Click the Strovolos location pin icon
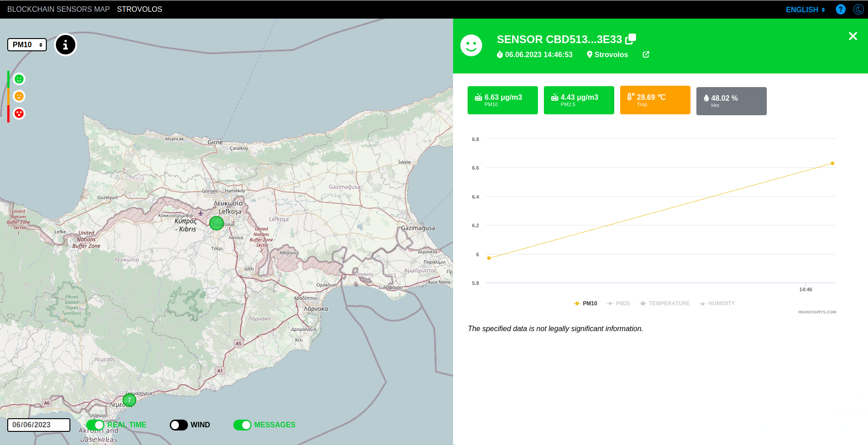 590,54
